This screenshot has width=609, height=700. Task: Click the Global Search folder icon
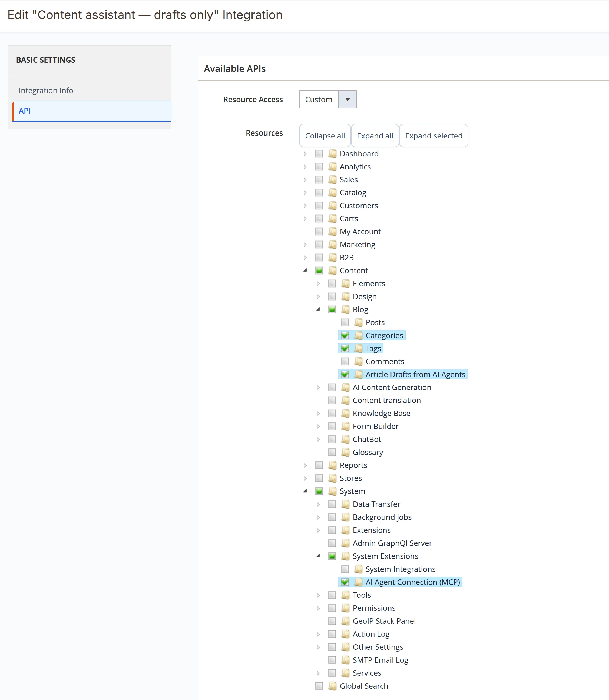pos(332,686)
